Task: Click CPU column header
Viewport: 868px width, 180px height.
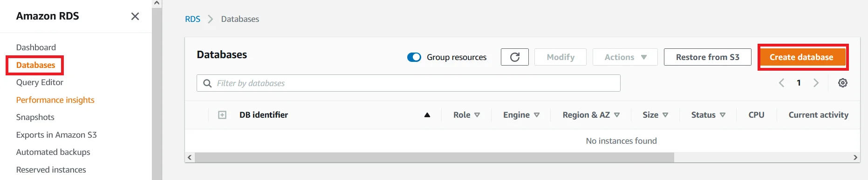Action: point(756,115)
